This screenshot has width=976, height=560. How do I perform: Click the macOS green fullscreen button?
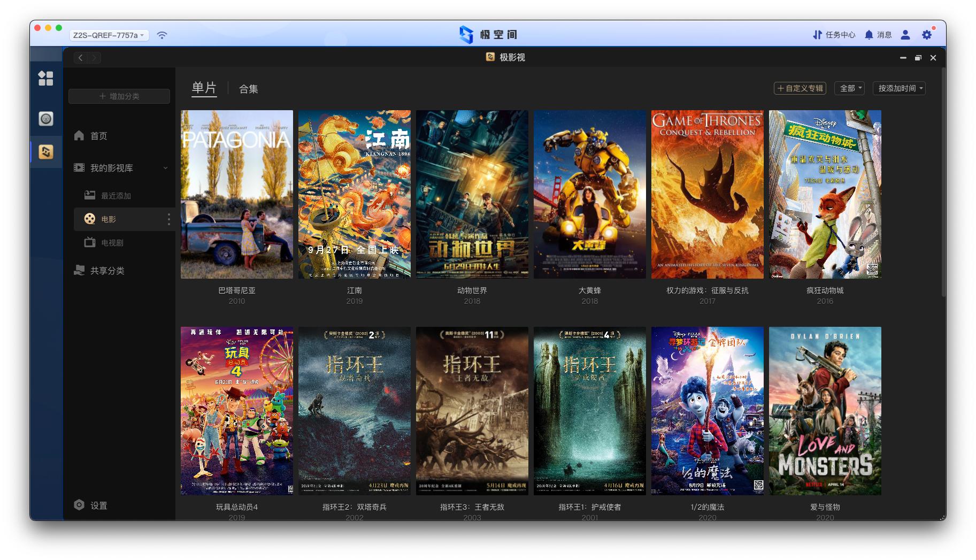point(59,28)
